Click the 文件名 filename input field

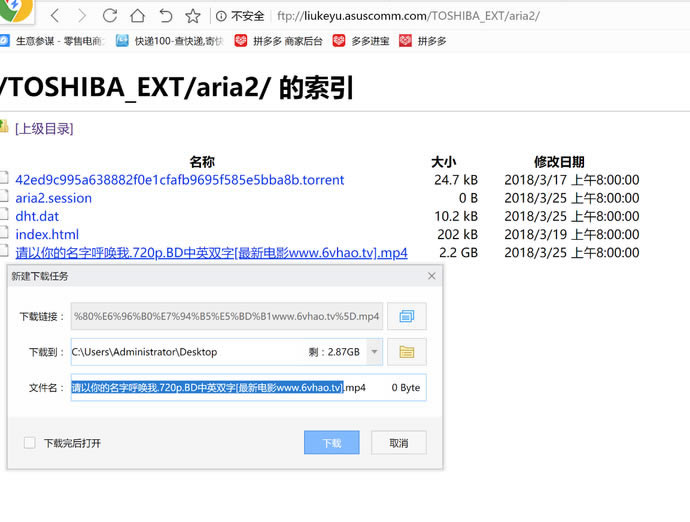(225, 387)
